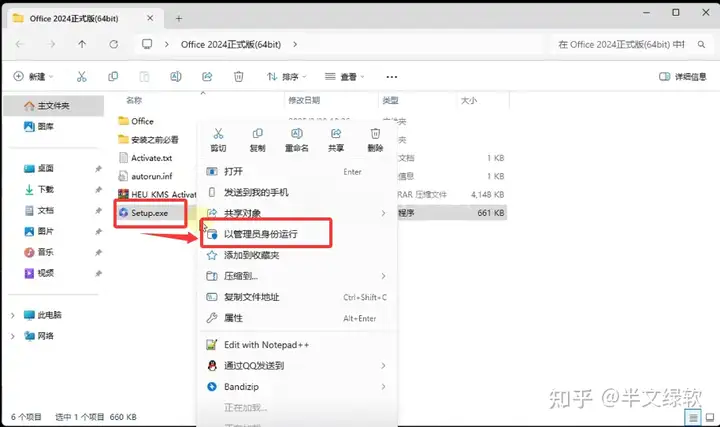Expand 网络 tree node
The image size is (720, 427).
tap(12, 337)
